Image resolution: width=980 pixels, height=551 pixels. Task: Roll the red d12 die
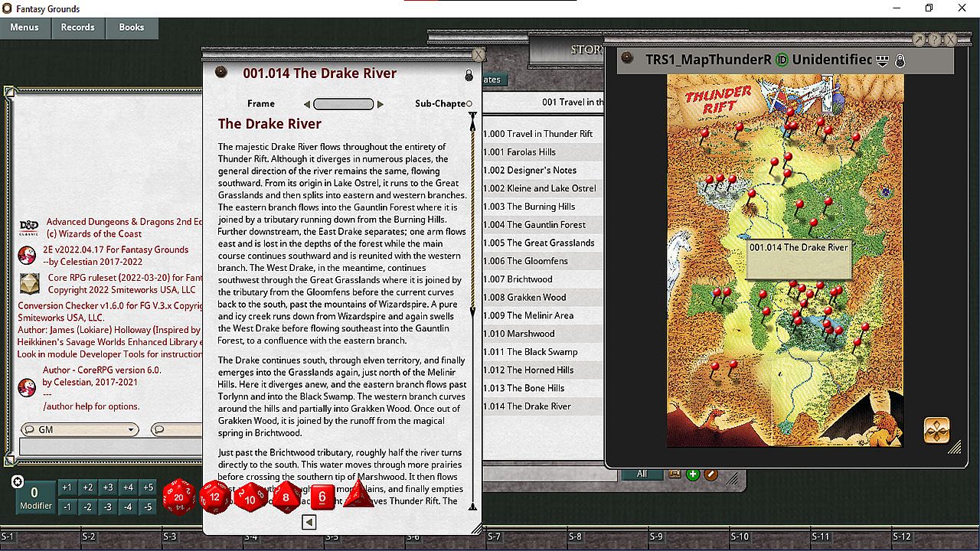215,497
